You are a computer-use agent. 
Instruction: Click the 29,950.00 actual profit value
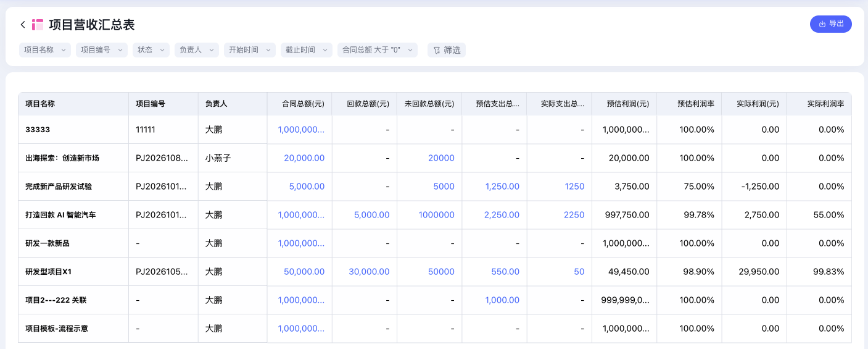pyautogui.click(x=759, y=272)
